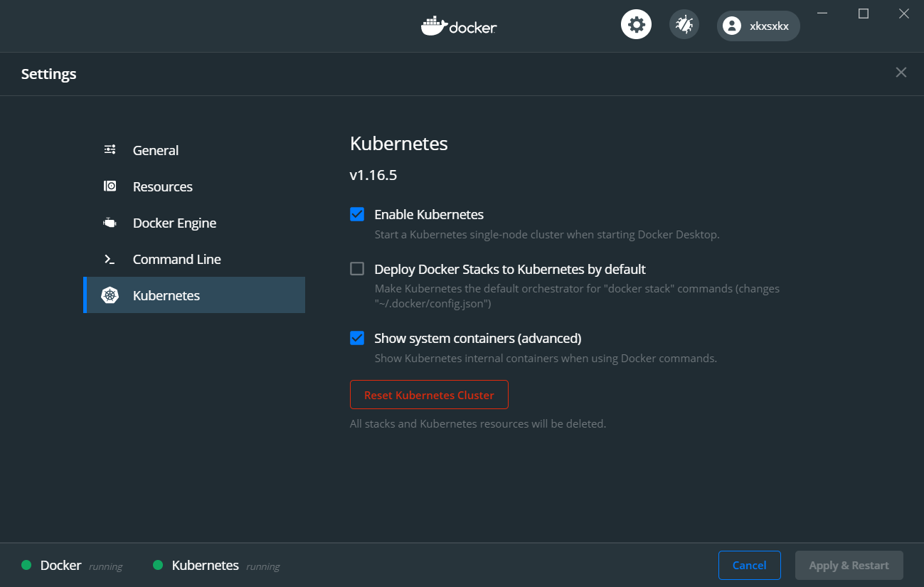924x587 pixels.
Task: Close the Settings panel with the X
Action: [901, 72]
